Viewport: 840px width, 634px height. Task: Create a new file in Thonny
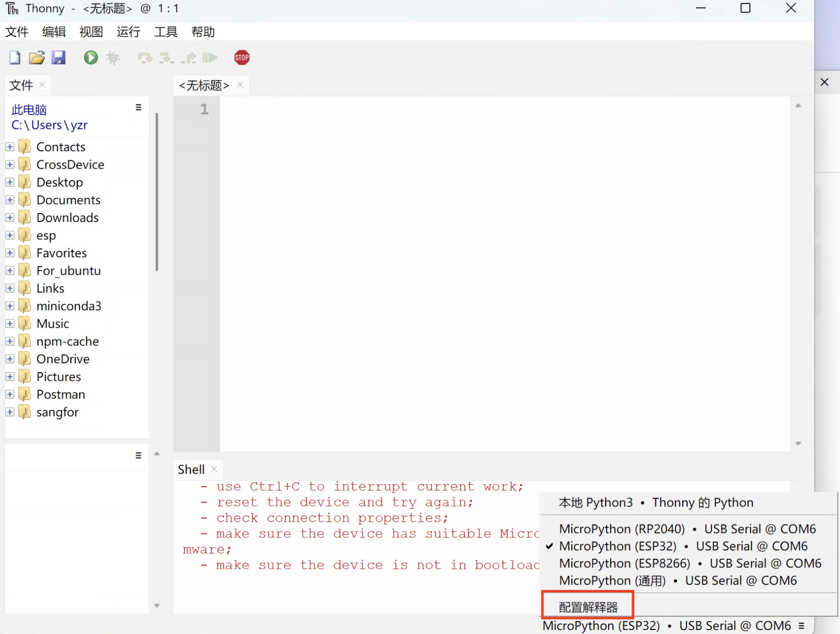click(14, 57)
